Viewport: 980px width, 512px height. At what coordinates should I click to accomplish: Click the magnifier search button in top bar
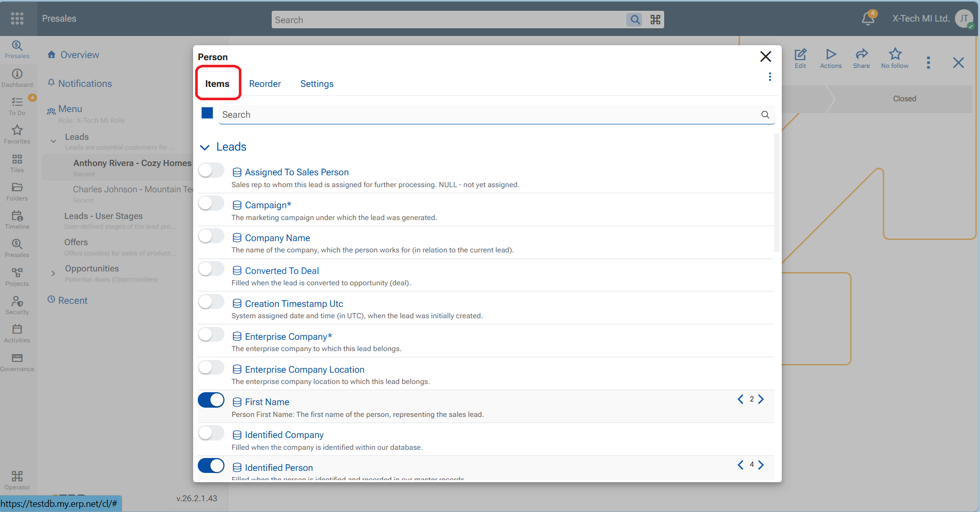635,20
